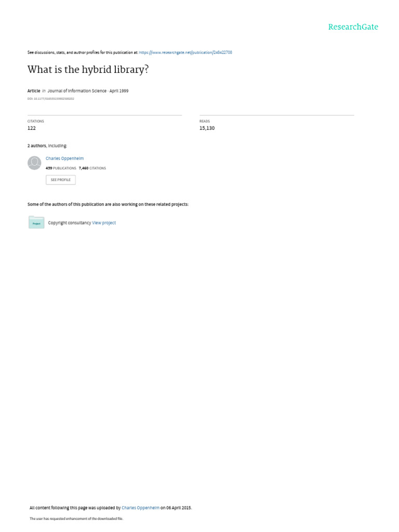Open Charles Oppenheim's name link beside the avatar

point(64,158)
